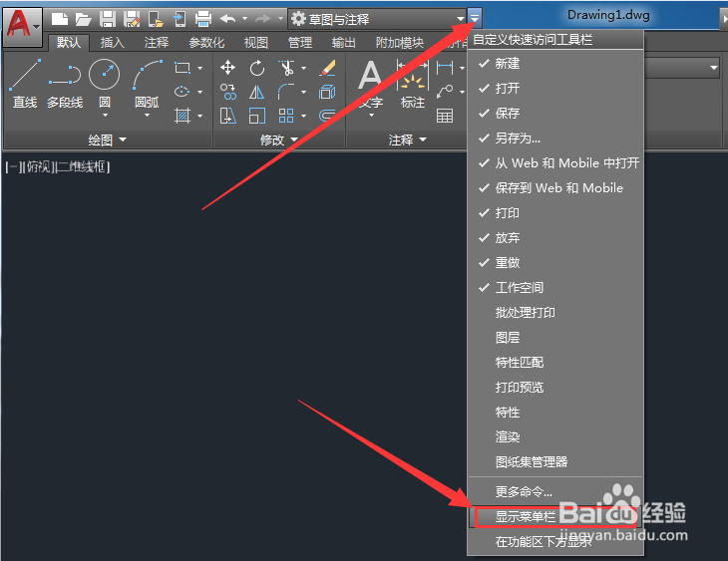The image size is (728, 561).
Task: Expand the 修改 panel
Action: click(279, 140)
